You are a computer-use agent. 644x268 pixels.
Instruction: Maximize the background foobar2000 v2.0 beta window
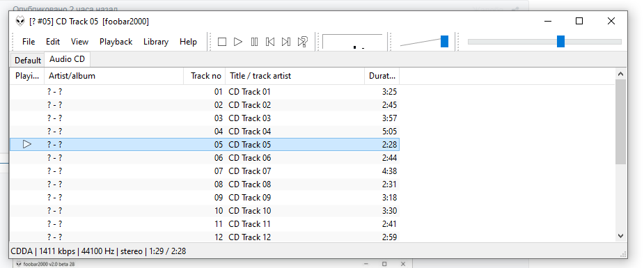click(x=384, y=264)
